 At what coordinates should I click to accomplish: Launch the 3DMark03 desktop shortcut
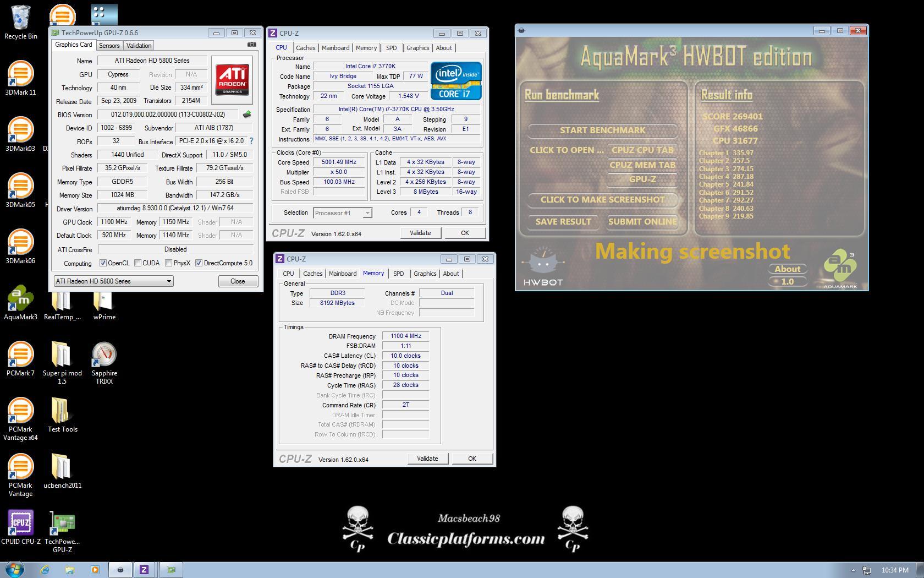(20, 134)
